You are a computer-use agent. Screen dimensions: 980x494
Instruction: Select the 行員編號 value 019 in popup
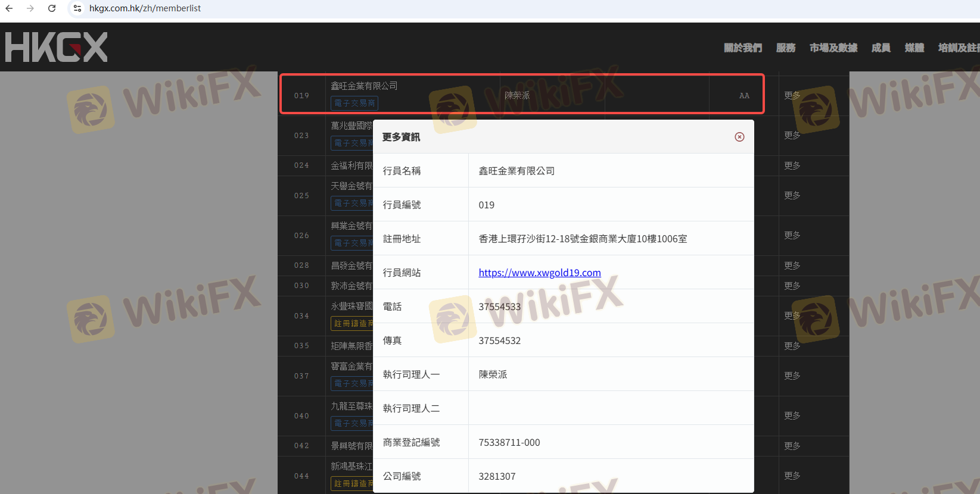click(486, 205)
